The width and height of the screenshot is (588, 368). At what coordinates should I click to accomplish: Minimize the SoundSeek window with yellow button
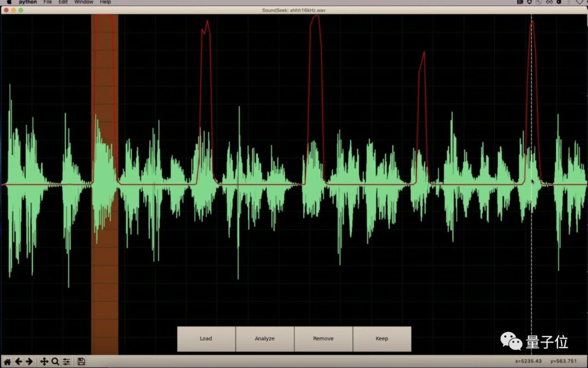[x=14, y=10]
